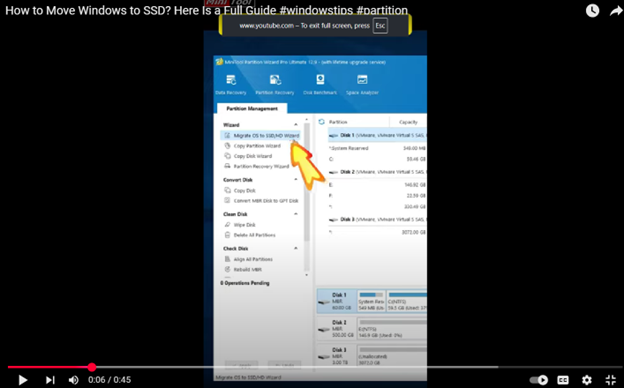Click the Capacity column header
This screenshot has width=624, height=388.
pyautogui.click(x=408, y=122)
